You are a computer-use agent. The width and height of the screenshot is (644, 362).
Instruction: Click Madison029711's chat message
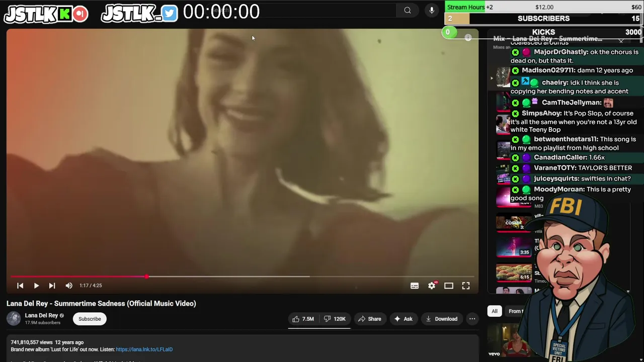point(572,70)
